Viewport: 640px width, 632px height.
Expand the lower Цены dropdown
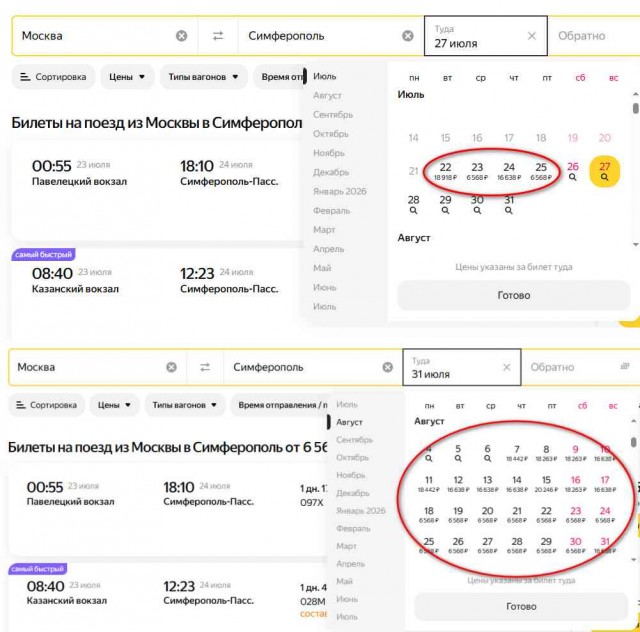pyautogui.click(x=114, y=405)
